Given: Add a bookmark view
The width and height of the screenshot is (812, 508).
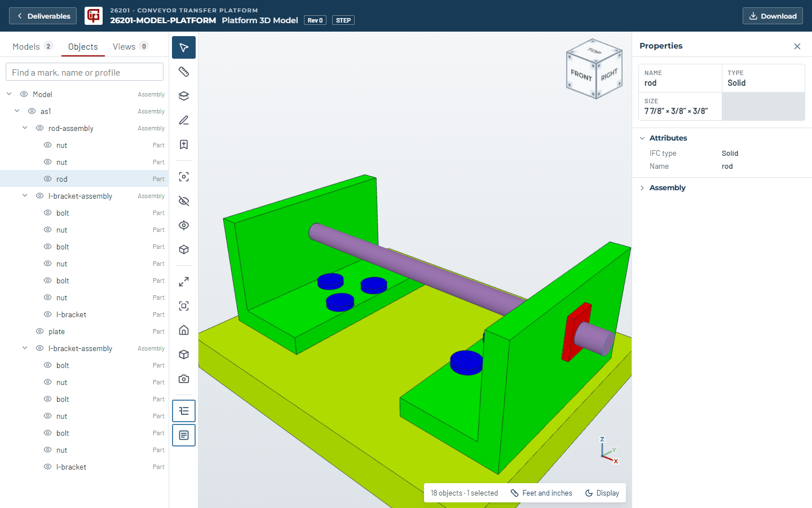Looking at the screenshot, I should (x=184, y=144).
